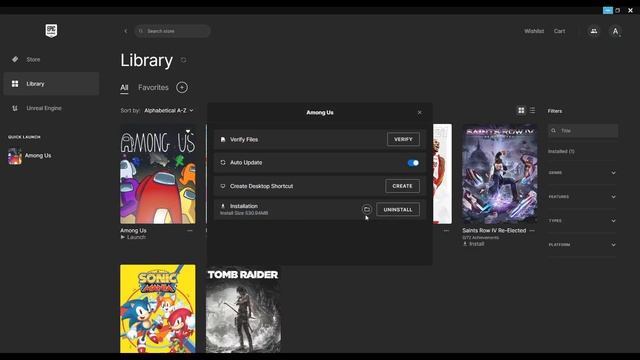Open the Sort by Alphabetical A-Z dropdown
Viewport: 640px width, 360px height.
click(x=169, y=111)
